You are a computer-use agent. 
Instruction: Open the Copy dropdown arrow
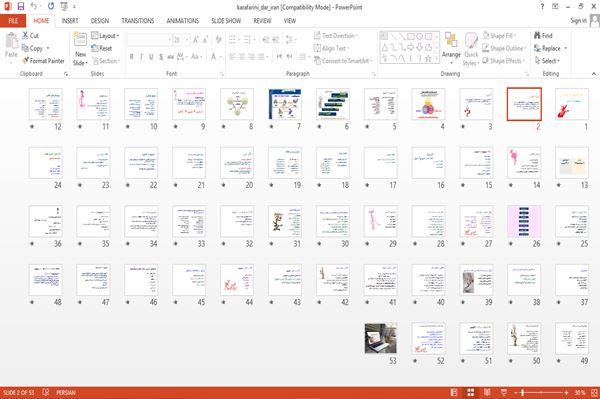coord(48,48)
